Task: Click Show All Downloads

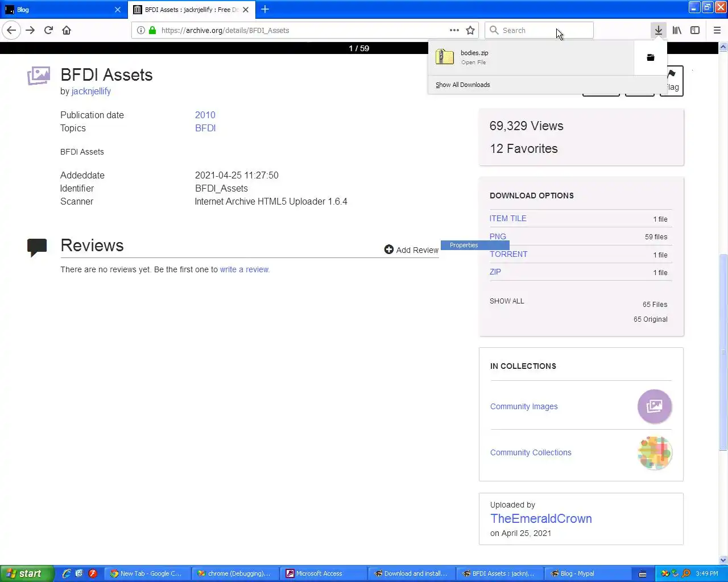Action: click(x=462, y=85)
